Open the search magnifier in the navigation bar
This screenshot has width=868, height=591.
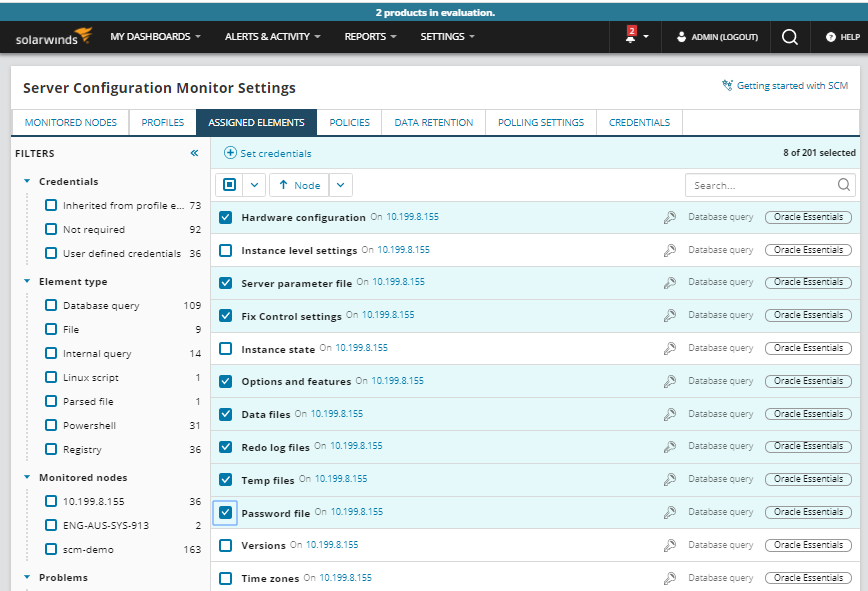tap(789, 36)
